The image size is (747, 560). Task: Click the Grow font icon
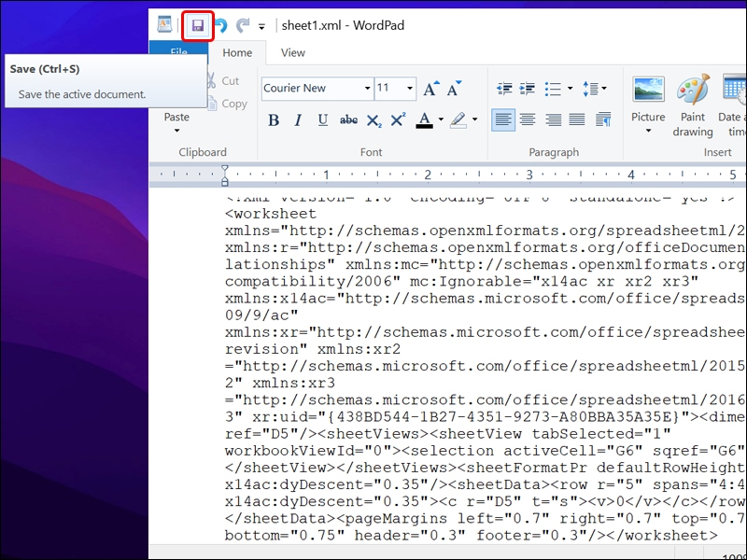coord(431,89)
